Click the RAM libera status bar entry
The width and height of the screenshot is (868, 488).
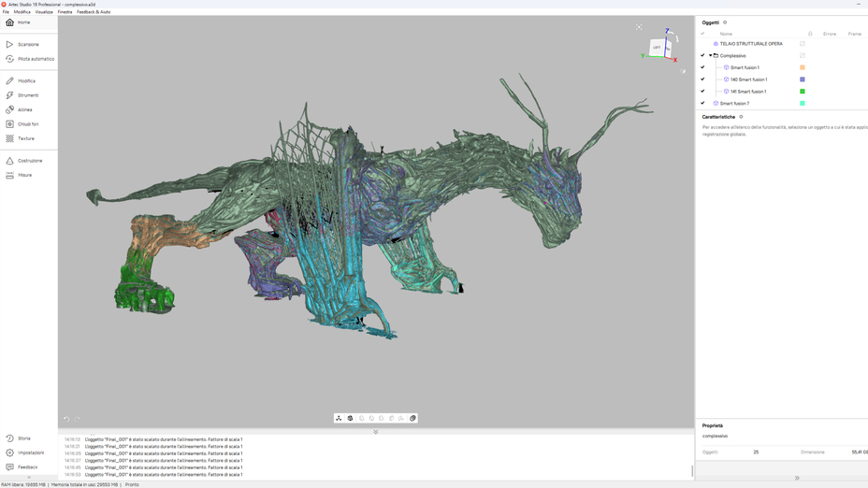[23, 484]
